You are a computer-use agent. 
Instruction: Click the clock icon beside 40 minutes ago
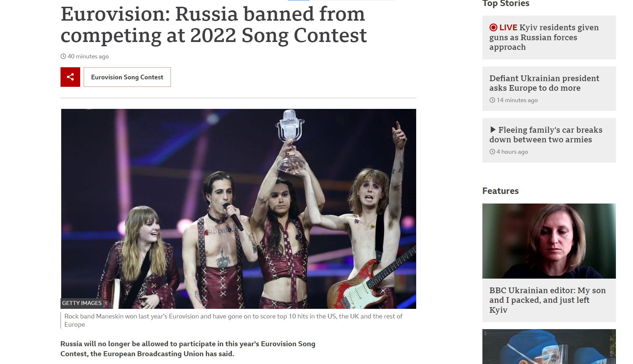pos(63,56)
